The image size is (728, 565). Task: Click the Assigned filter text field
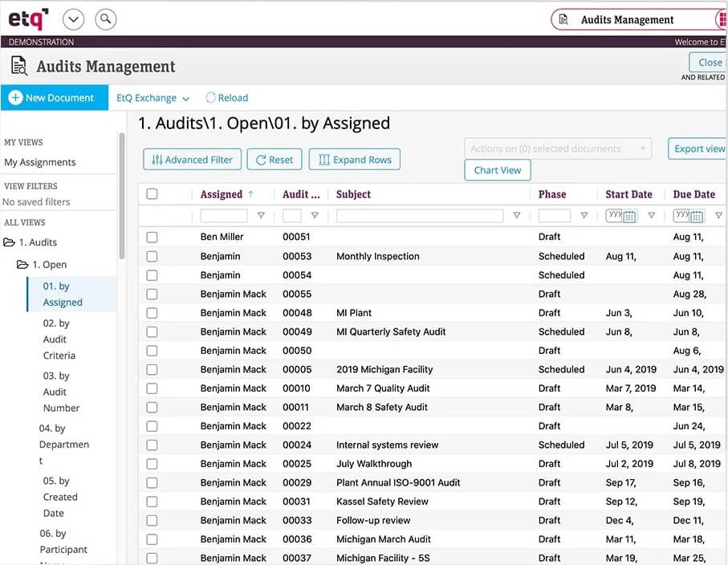coord(224,216)
